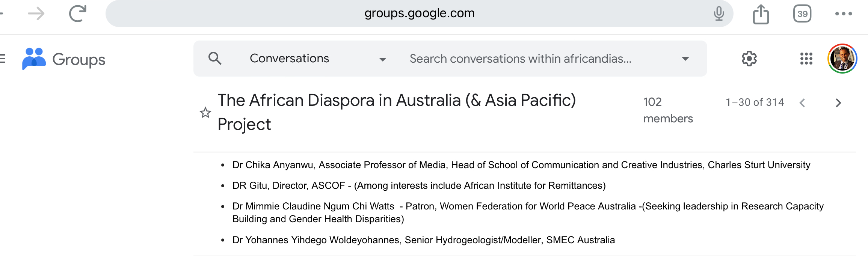
Task: Click the Dr Yohannes Yihdego Woldeyohannes line
Action: point(424,240)
